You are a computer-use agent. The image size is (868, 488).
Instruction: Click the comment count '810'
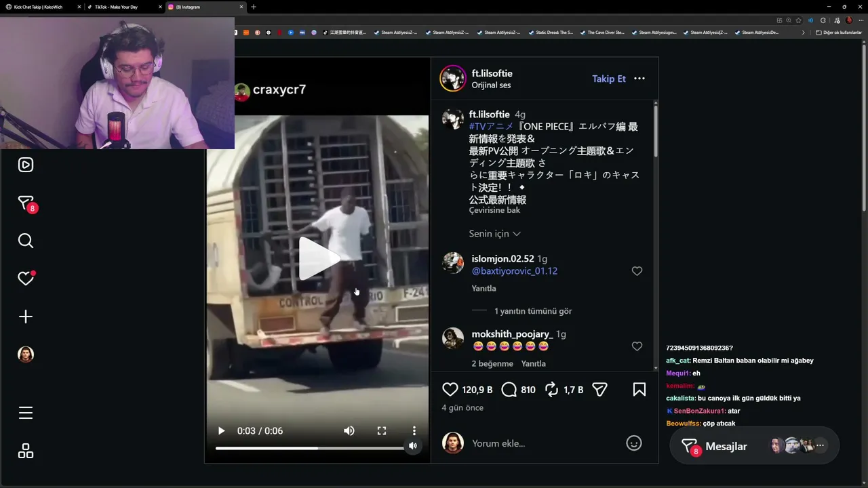tap(528, 390)
